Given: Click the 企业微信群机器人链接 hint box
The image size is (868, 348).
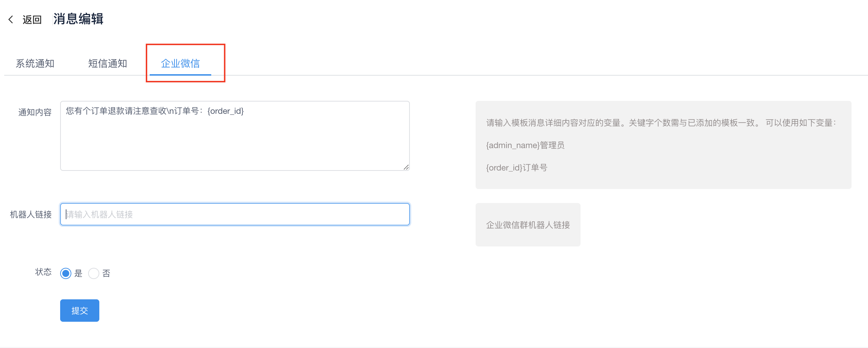Looking at the screenshot, I should [x=528, y=225].
